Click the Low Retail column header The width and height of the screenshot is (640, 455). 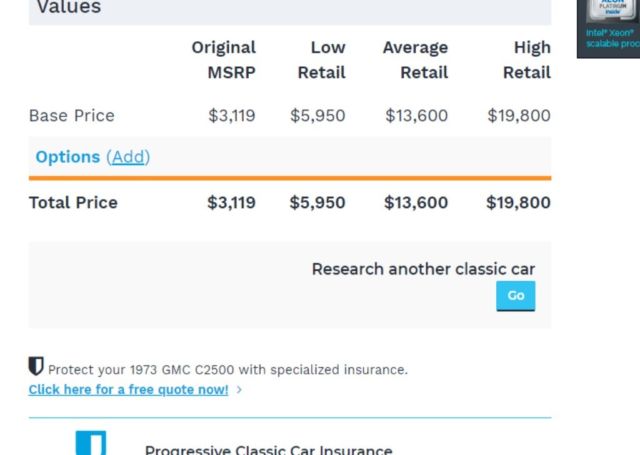(x=322, y=60)
